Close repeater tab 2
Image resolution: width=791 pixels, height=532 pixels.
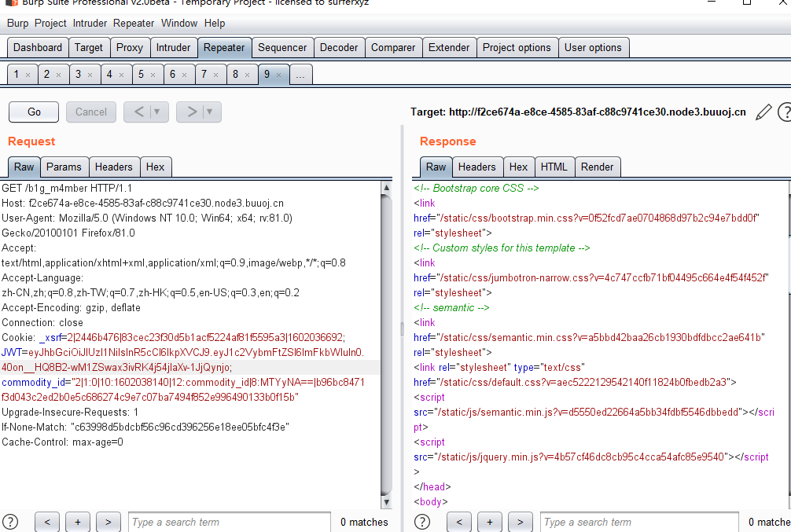[x=58, y=75]
